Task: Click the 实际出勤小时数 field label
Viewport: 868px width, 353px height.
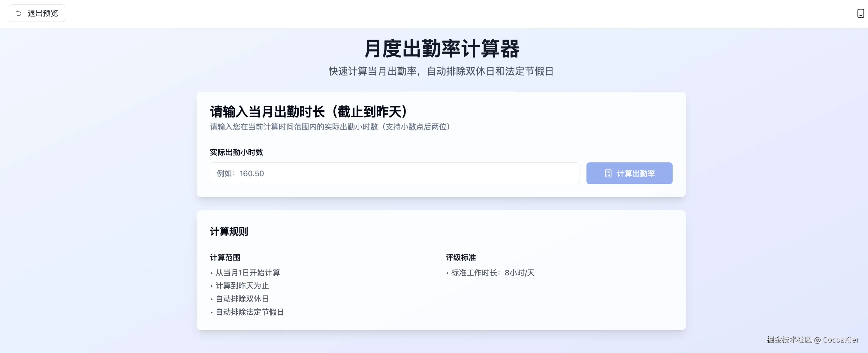Action: [237, 153]
